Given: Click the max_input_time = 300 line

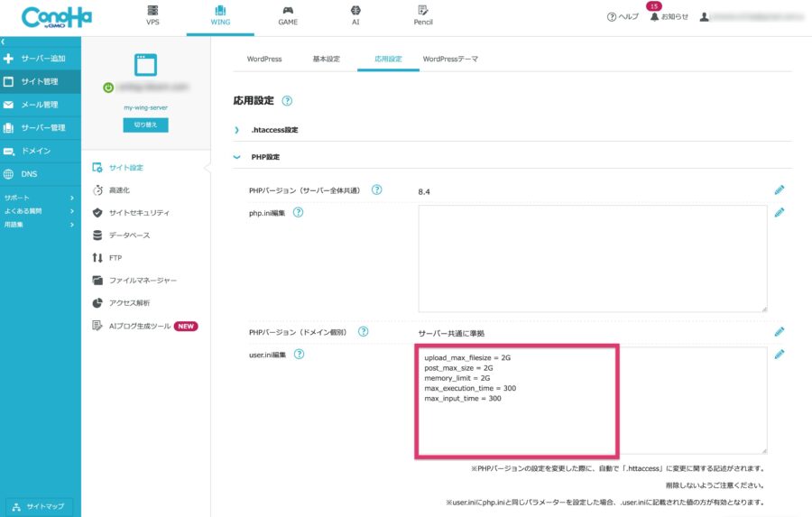Looking at the screenshot, I should (x=463, y=399).
